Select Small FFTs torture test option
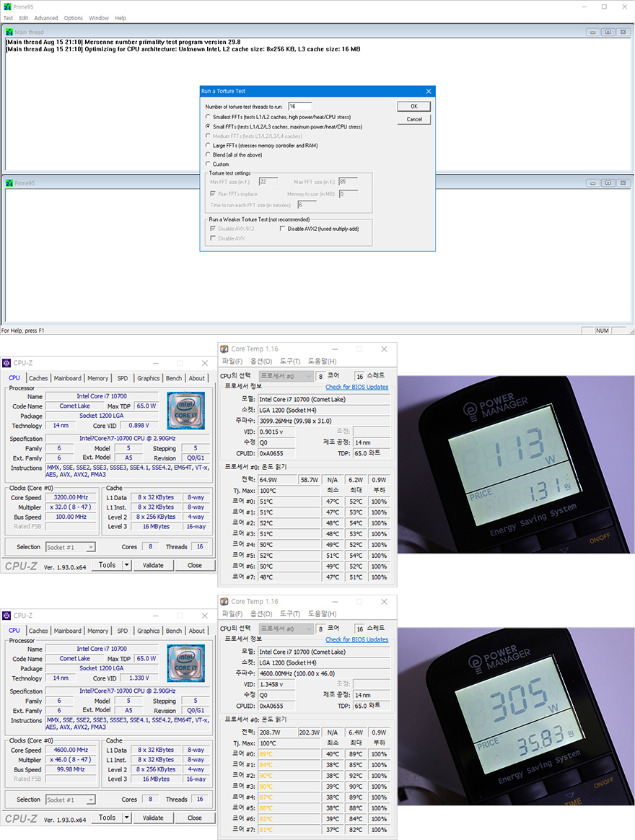635x840 pixels. point(208,126)
